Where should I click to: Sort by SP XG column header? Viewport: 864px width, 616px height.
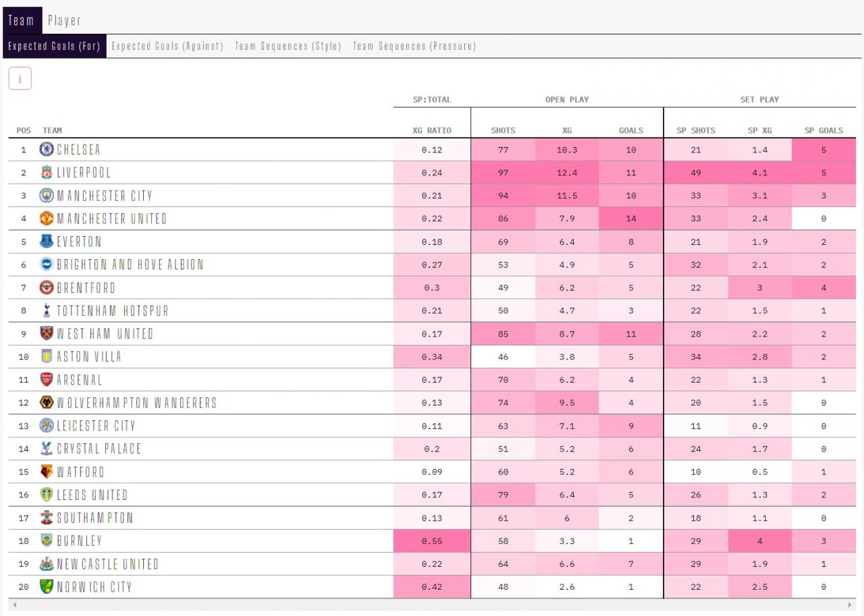(x=759, y=130)
